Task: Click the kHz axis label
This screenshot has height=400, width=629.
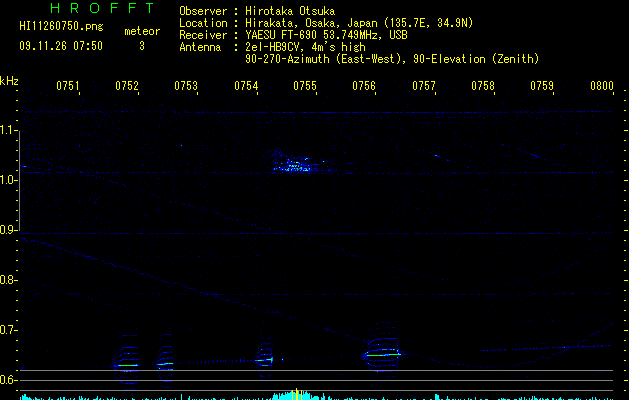Action: click(9, 81)
